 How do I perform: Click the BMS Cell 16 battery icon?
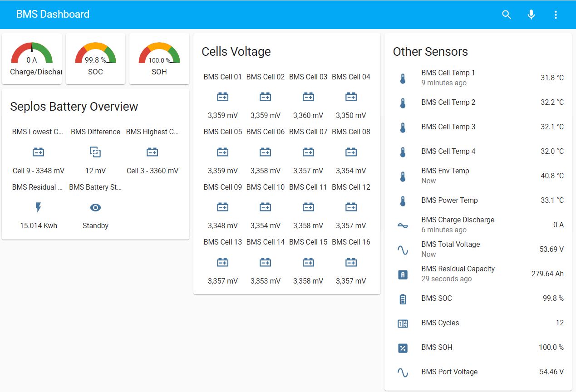351,262
